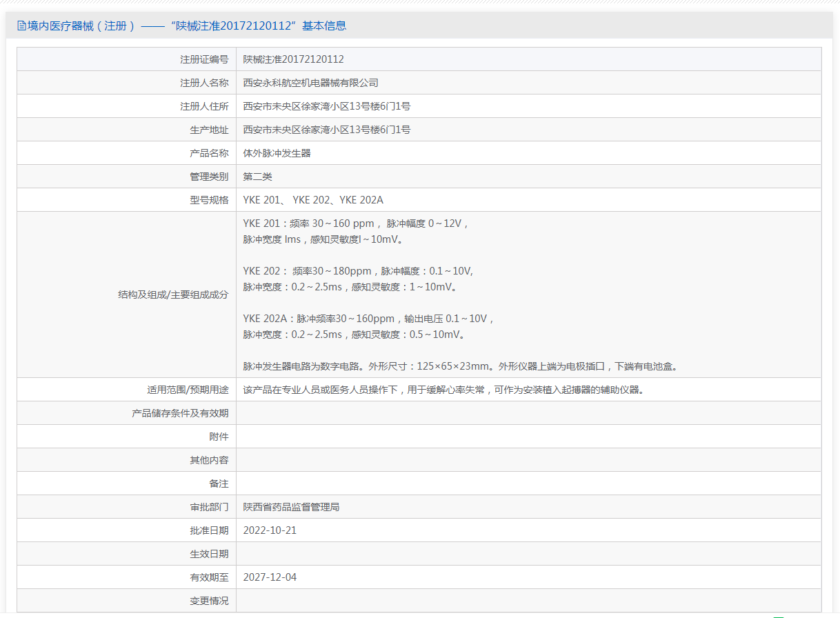Select the value 第二类
Image resolution: width=840 pixels, height=618 pixels.
coord(258,177)
